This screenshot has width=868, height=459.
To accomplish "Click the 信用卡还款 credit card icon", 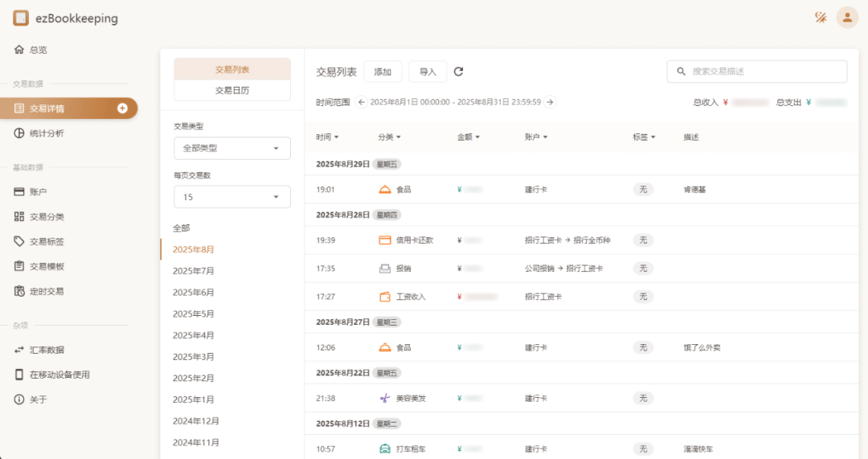I will coord(385,240).
